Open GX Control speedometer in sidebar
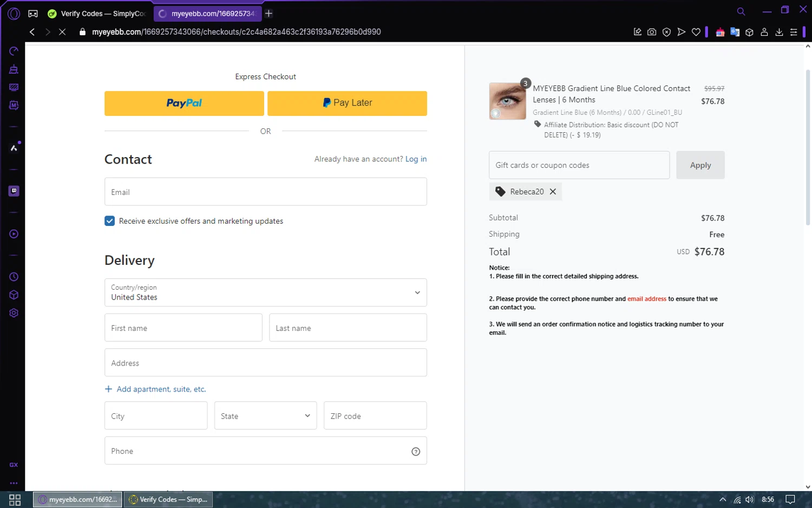The image size is (812, 508). 14,51
